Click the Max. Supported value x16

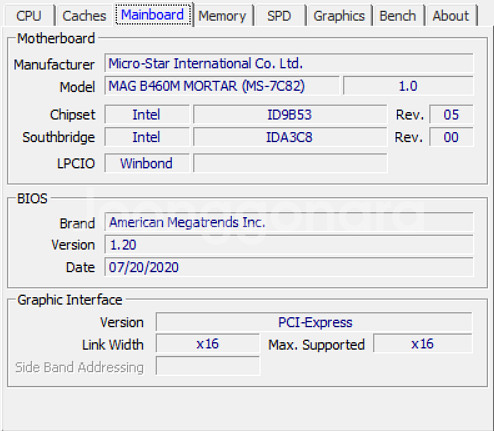point(422,344)
